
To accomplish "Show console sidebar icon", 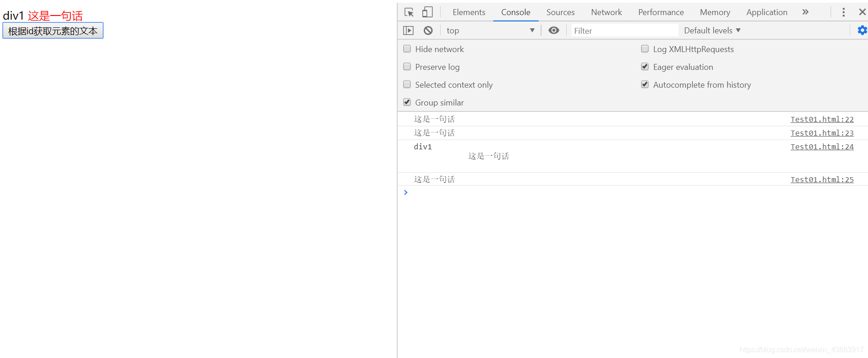I will click(408, 31).
